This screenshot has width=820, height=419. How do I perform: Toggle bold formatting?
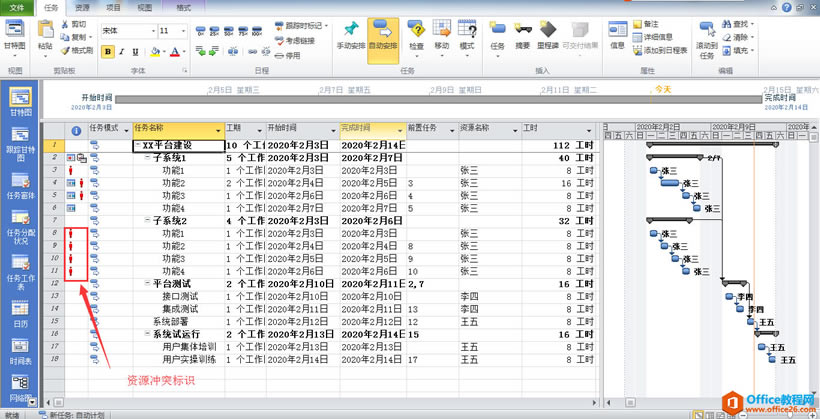click(108, 51)
